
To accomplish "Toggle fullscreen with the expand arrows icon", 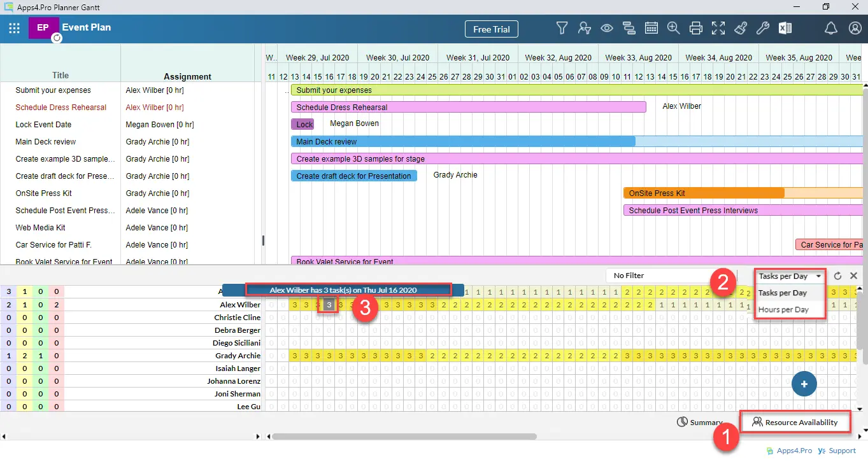I will (718, 28).
